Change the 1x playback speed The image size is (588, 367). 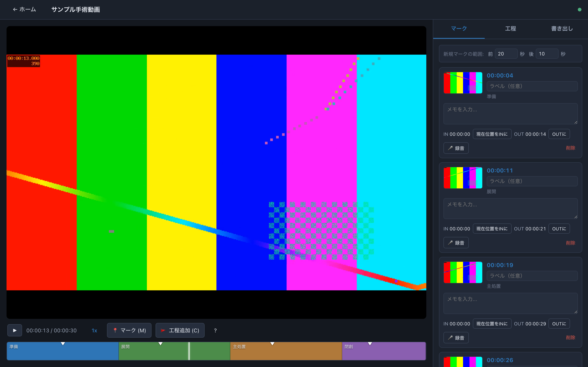pos(94,330)
